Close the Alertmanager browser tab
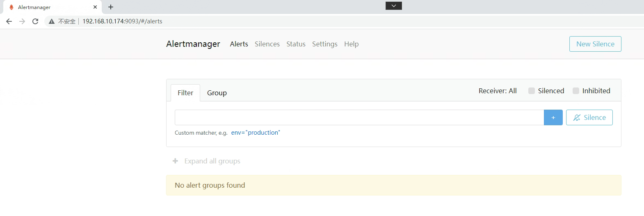Viewport: 644px width, 216px height. coord(95,7)
